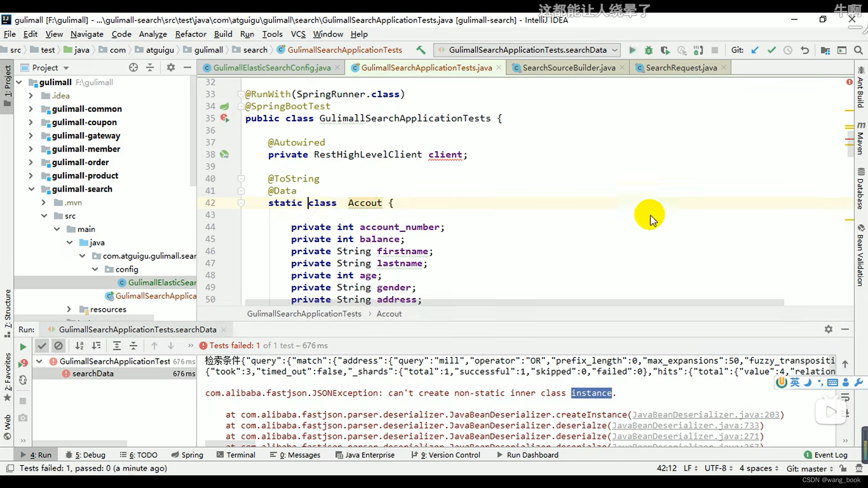
Task: Toggle the Bean Validation side tool window
Action: coord(861,255)
